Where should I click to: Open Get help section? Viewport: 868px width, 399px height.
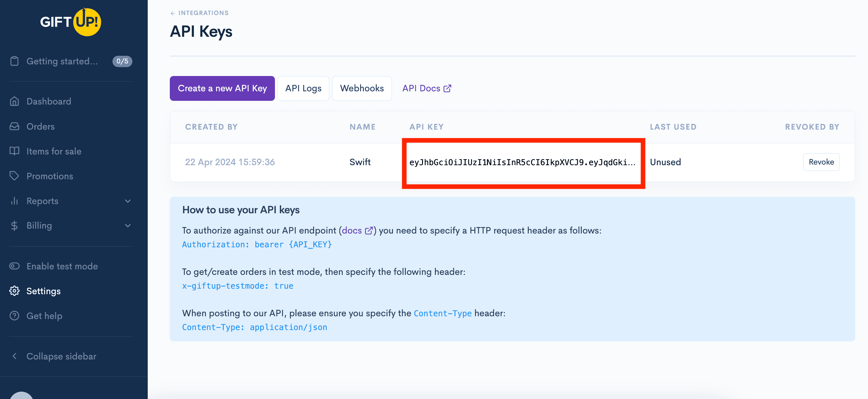coord(44,315)
